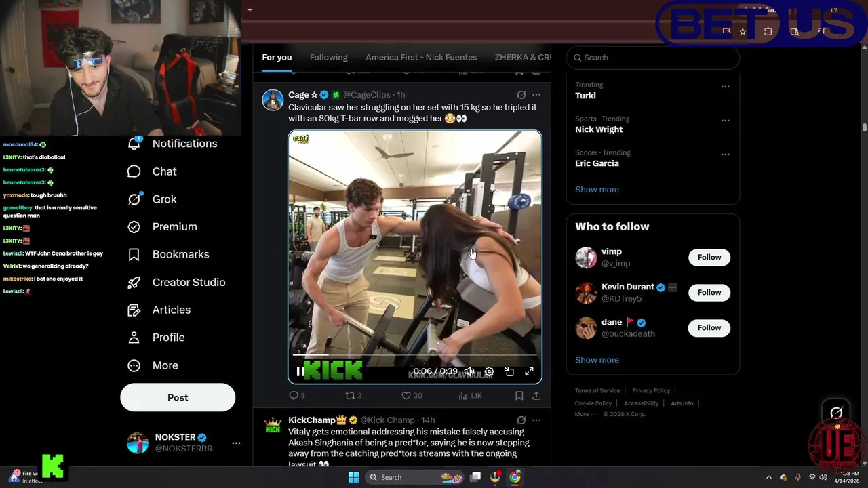
Task: Go to Premium page
Action: [x=162, y=227]
